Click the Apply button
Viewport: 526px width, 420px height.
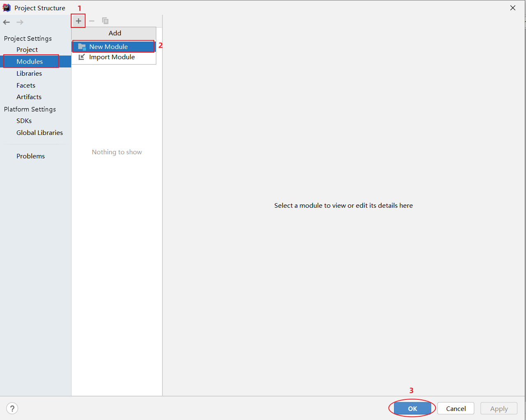pyautogui.click(x=498, y=408)
